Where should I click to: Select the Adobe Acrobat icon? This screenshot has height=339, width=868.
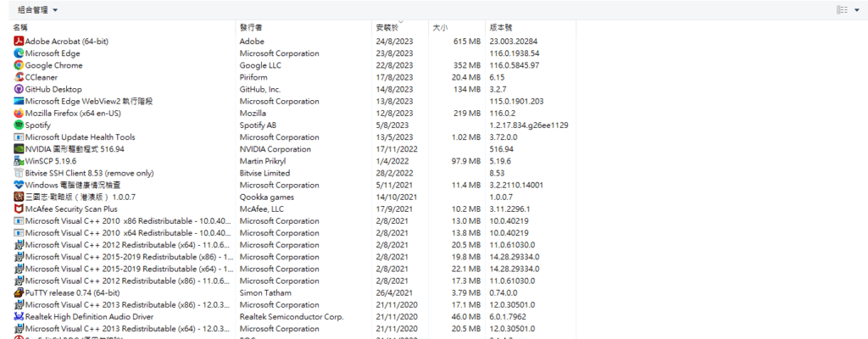[x=19, y=42]
